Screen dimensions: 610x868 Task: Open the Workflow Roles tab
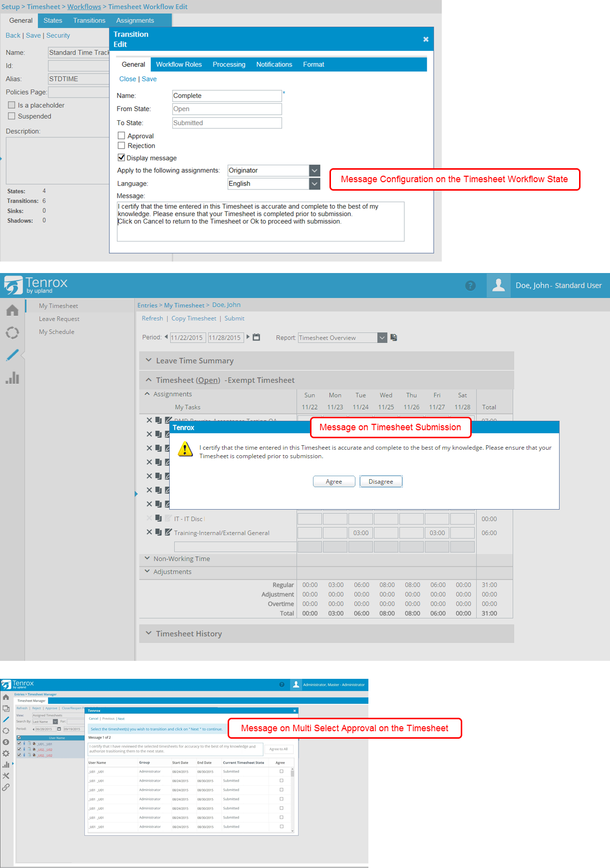tap(179, 64)
